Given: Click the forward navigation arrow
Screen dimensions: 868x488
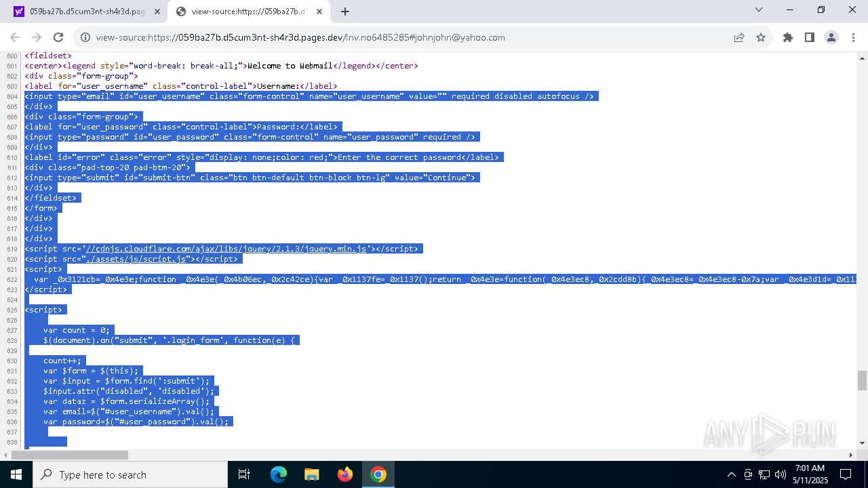Looking at the screenshot, I should (37, 37).
